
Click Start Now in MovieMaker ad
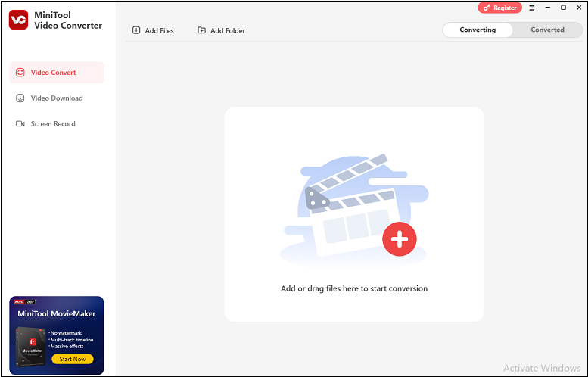[x=73, y=359]
